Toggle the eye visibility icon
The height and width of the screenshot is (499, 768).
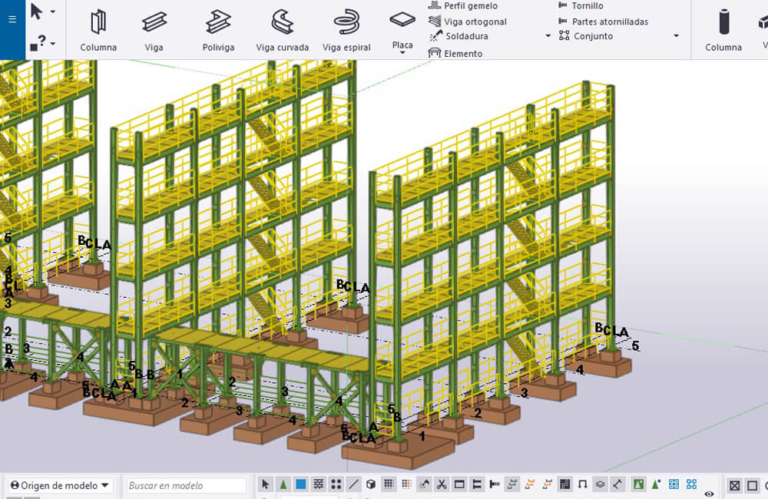[x=709, y=494]
